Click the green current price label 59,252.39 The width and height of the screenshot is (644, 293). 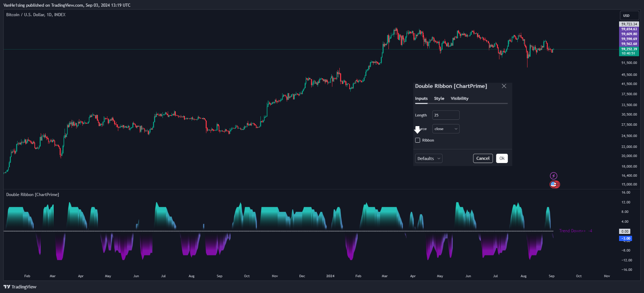point(629,49)
